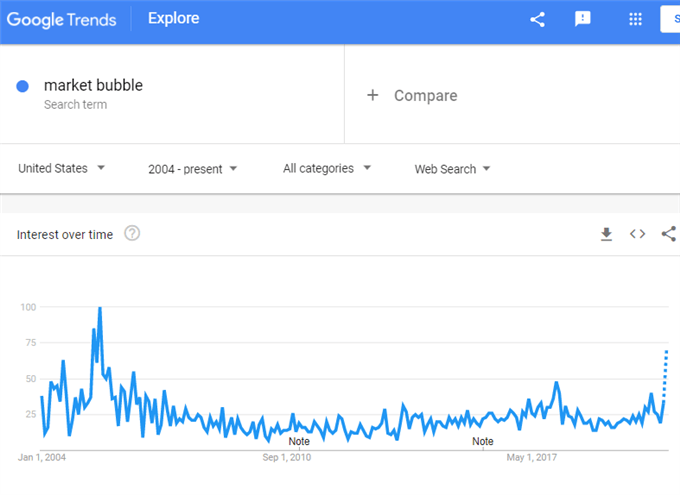Viewport: 680px width, 495px height.
Task: Open the Google apps grid
Action: (635, 19)
